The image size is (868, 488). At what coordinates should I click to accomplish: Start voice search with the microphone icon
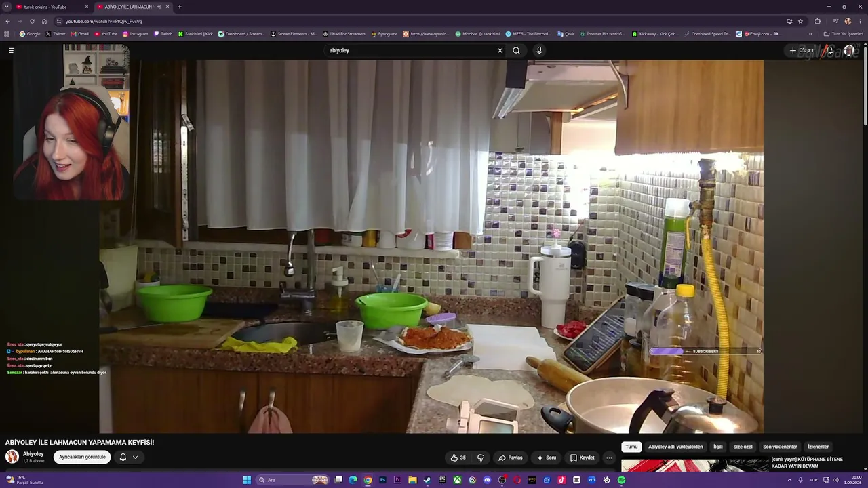(x=539, y=50)
